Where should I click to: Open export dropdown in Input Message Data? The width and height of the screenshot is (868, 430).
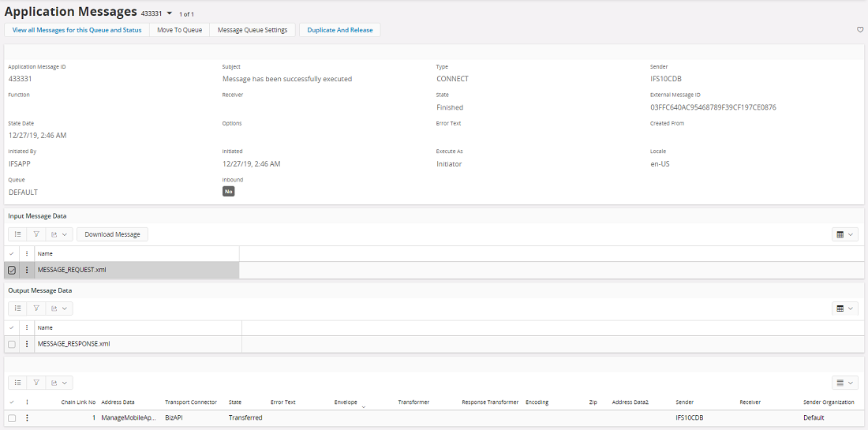tap(59, 234)
